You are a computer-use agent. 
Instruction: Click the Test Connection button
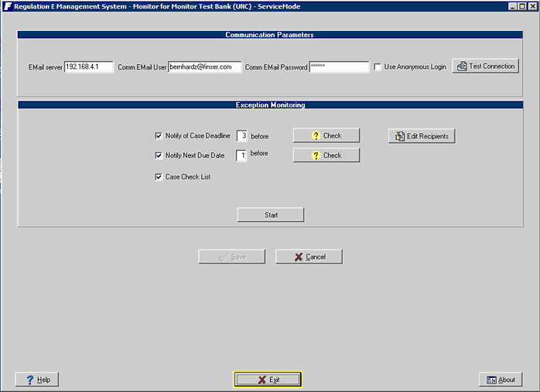(x=485, y=66)
